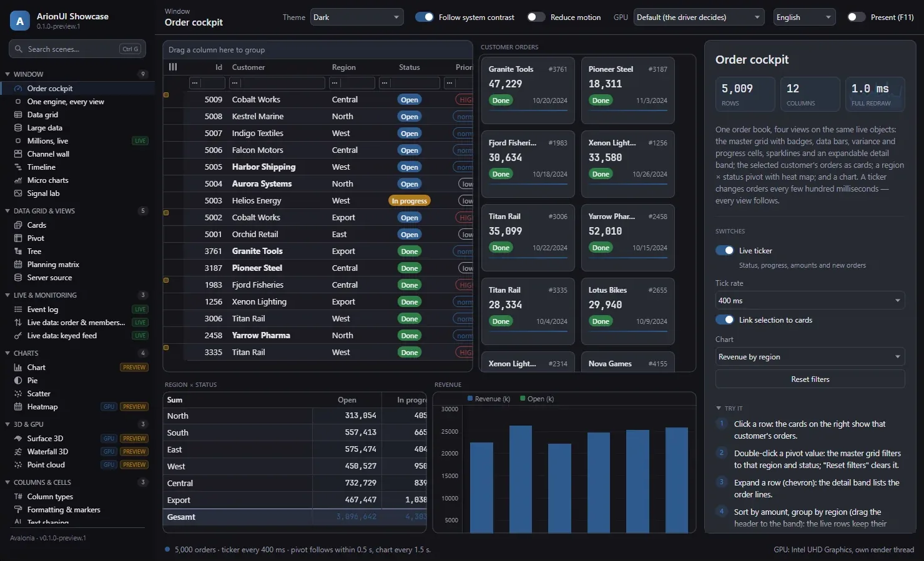
Task: Collapse the WINDOW sidebar section
Action: [x=7, y=74]
